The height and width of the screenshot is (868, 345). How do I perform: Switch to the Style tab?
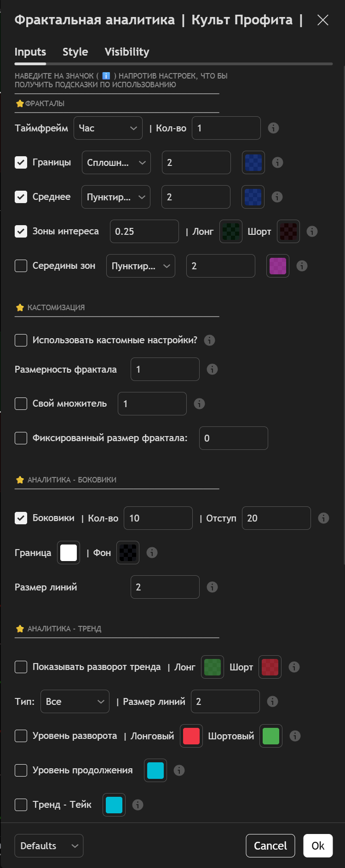point(75,52)
